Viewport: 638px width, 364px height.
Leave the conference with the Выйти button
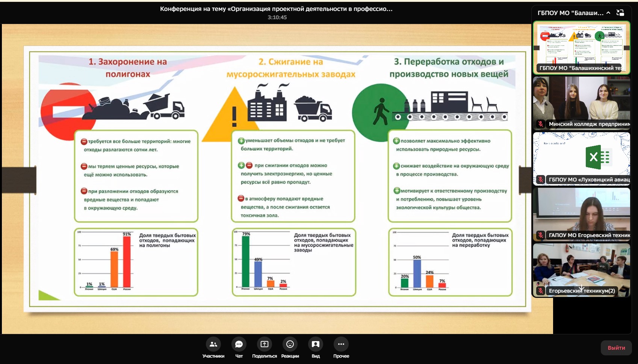point(616,348)
